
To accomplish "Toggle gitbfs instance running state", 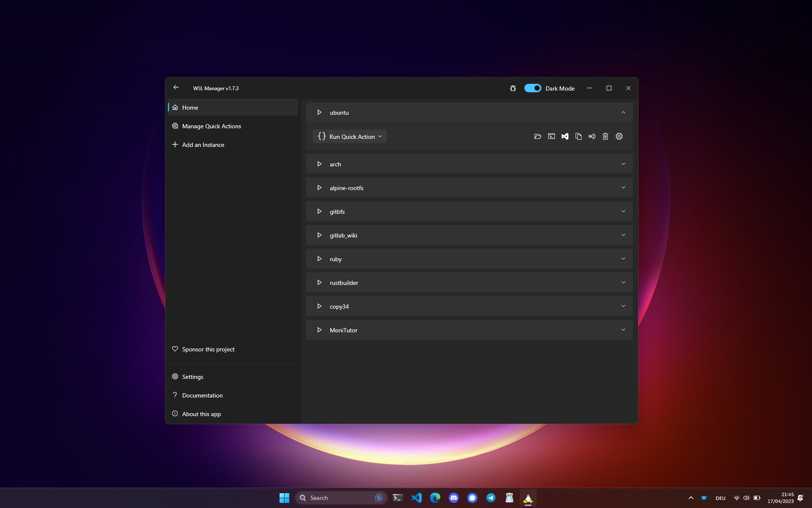I will pyautogui.click(x=319, y=211).
